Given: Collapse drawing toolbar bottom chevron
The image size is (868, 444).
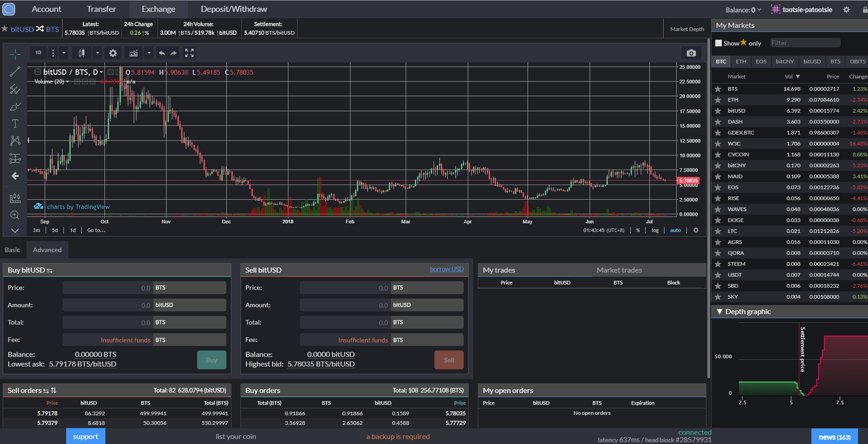Looking at the screenshot, I should [x=15, y=232].
